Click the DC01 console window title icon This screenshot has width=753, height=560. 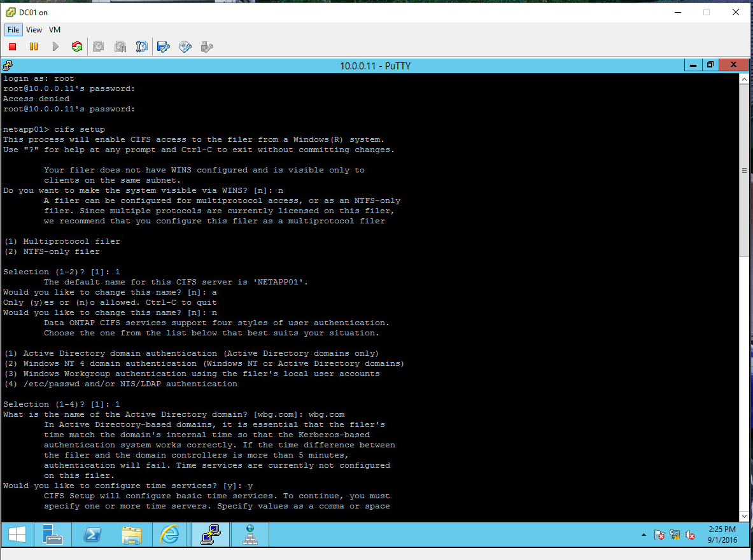(x=11, y=12)
